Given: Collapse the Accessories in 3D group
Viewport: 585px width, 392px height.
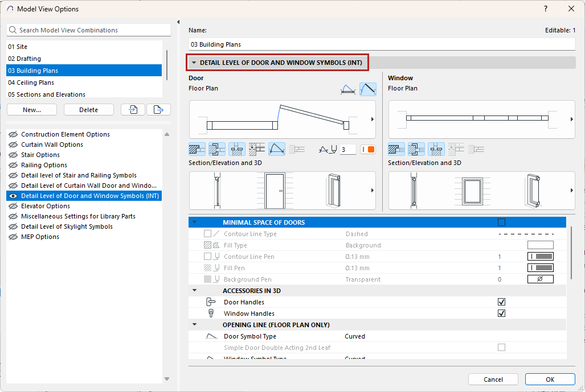Looking at the screenshot, I should (194, 291).
